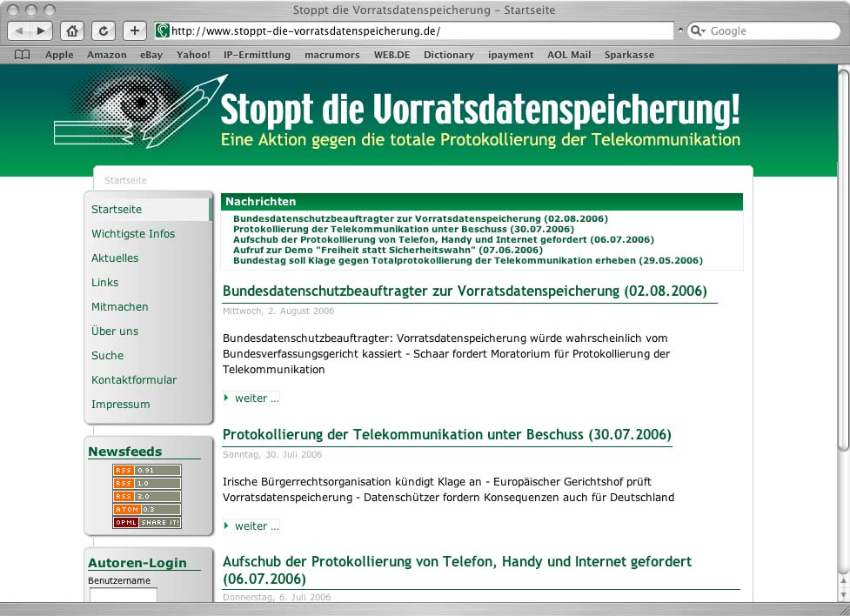The height and width of the screenshot is (616, 850).
Task: Open the ipayment bookmark
Action: pyautogui.click(x=511, y=55)
